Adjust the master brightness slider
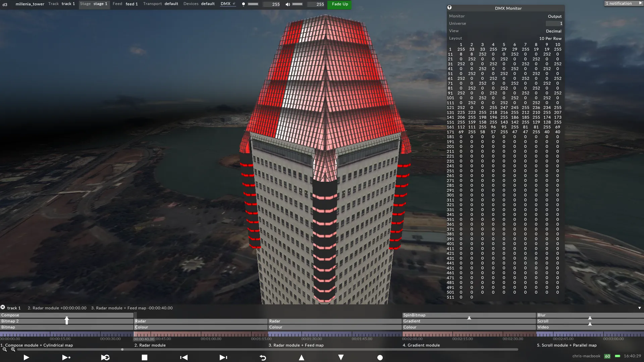 point(253,4)
